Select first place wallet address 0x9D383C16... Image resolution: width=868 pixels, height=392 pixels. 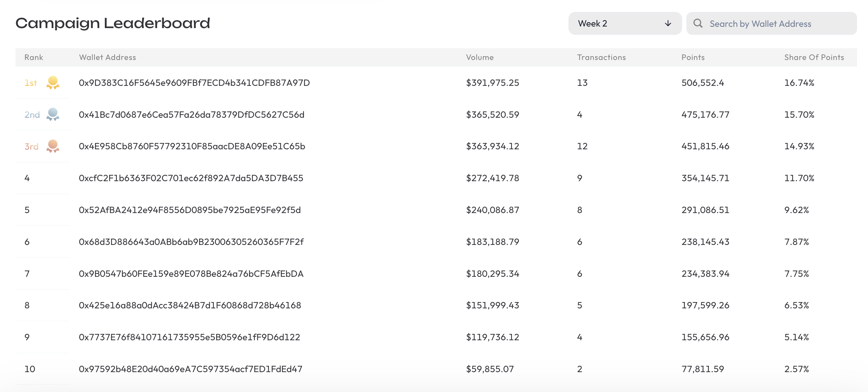(194, 83)
